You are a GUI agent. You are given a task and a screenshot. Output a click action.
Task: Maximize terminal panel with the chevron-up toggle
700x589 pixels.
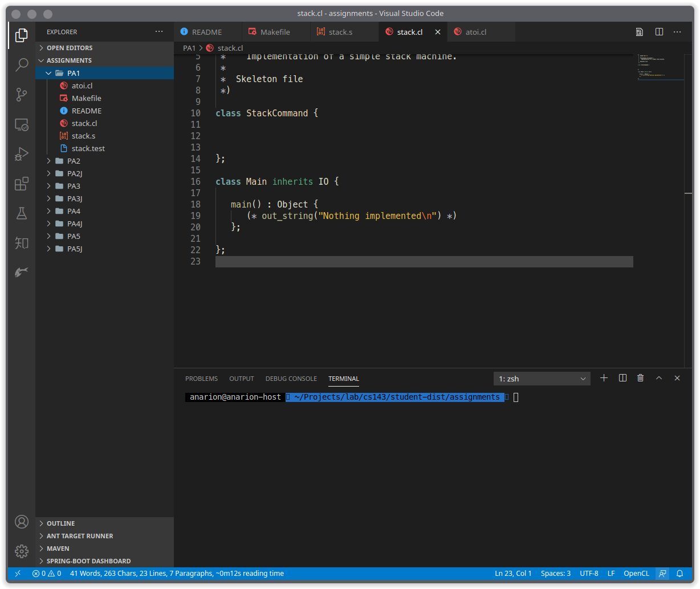pos(659,378)
